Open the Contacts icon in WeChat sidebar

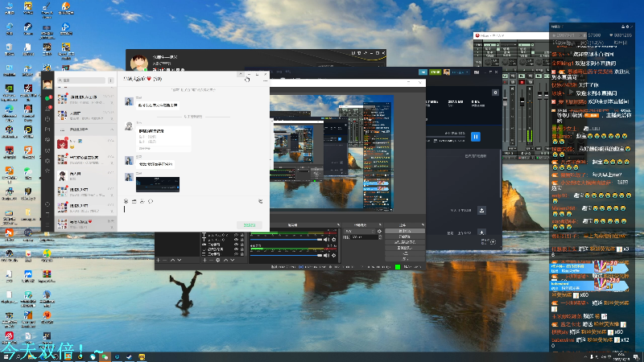coord(47,109)
